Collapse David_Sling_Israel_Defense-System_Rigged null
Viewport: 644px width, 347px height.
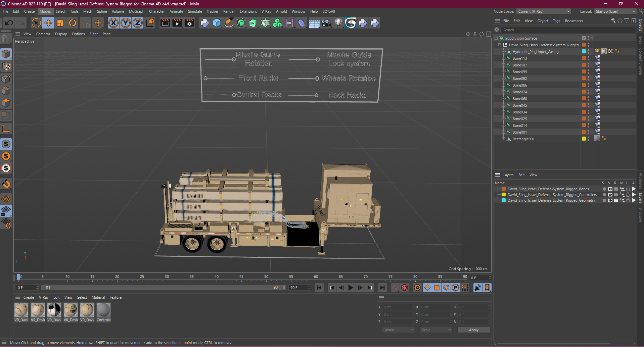(x=500, y=45)
